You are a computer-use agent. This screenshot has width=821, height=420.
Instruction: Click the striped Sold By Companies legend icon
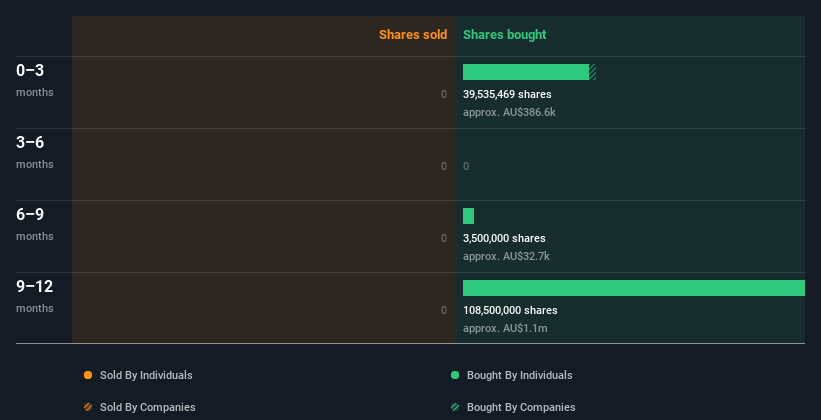click(x=88, y=407)
